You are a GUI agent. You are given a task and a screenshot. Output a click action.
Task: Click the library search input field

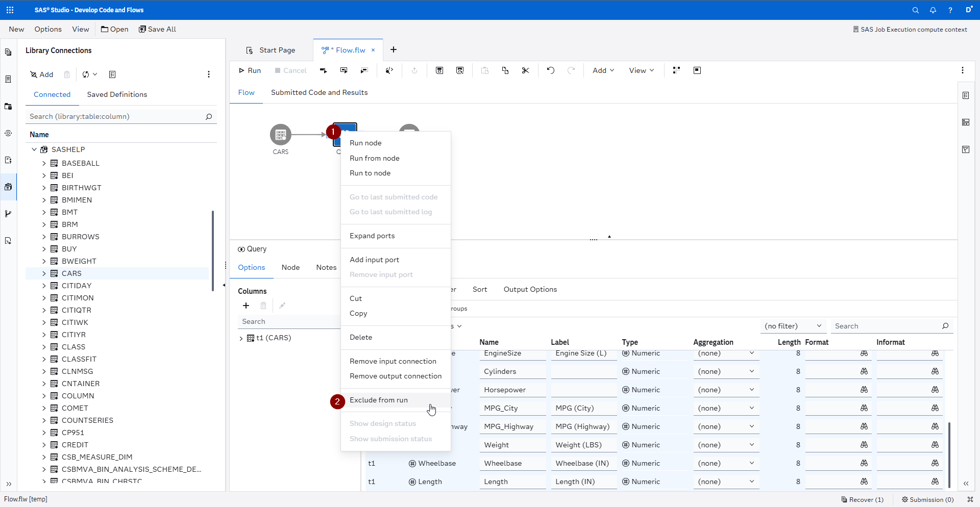tap(116, 116)
